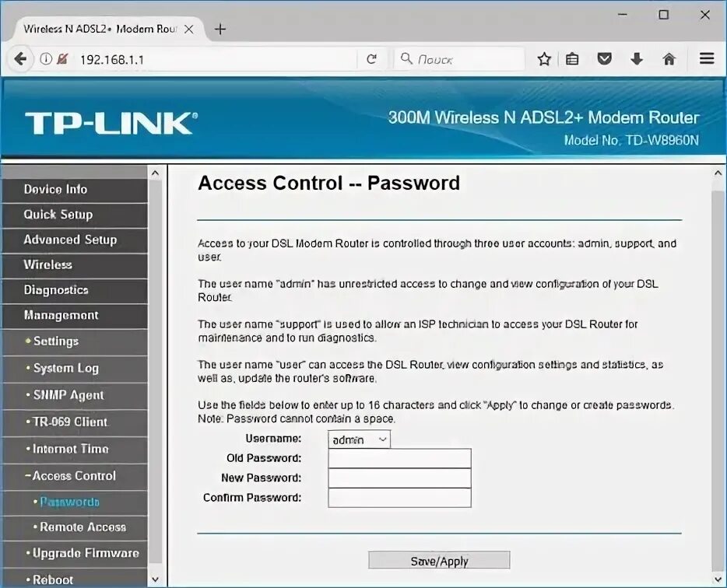The image size is (727, 588).
Task: Open Wireless menu
Action: click(75, 265)
